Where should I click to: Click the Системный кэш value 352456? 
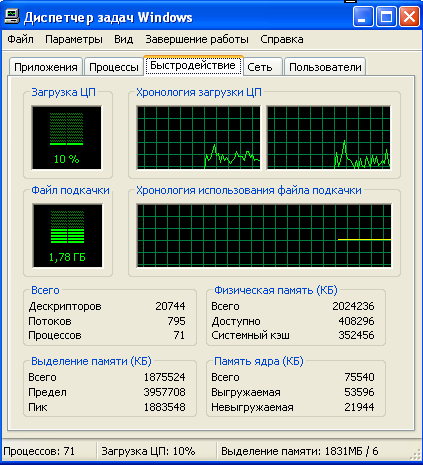tap(356, 335)
